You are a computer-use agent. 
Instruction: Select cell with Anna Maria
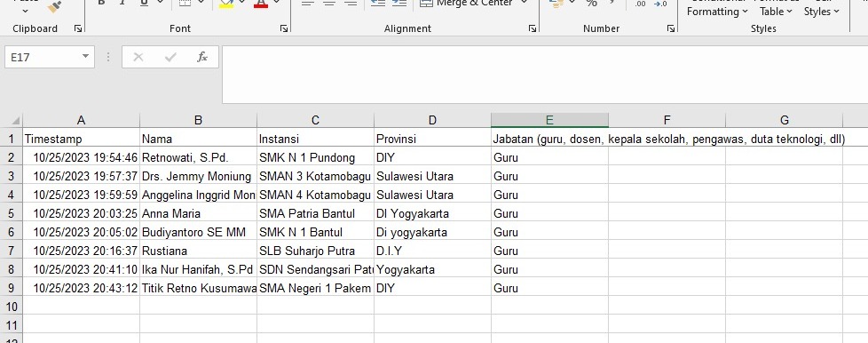(198, 213)
